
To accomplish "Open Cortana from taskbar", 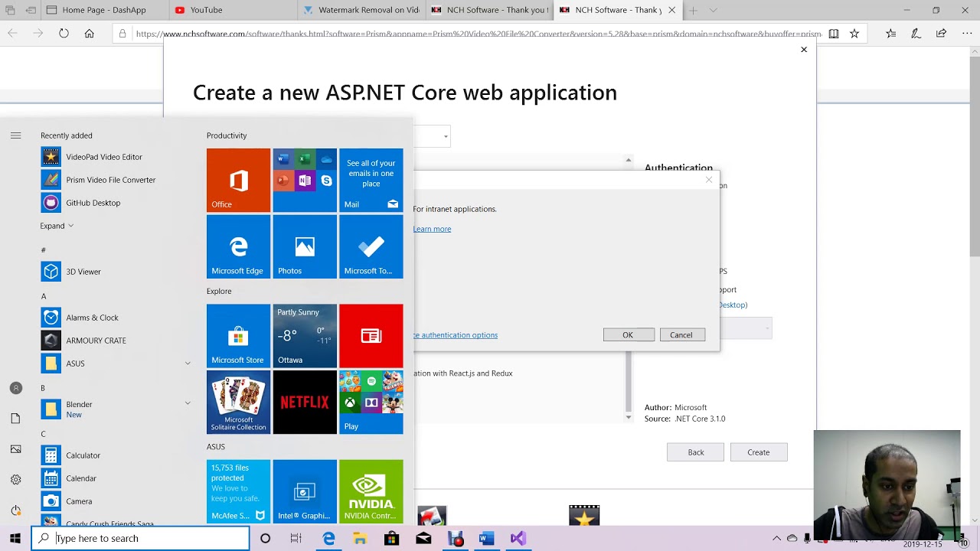I will (265, 539).
